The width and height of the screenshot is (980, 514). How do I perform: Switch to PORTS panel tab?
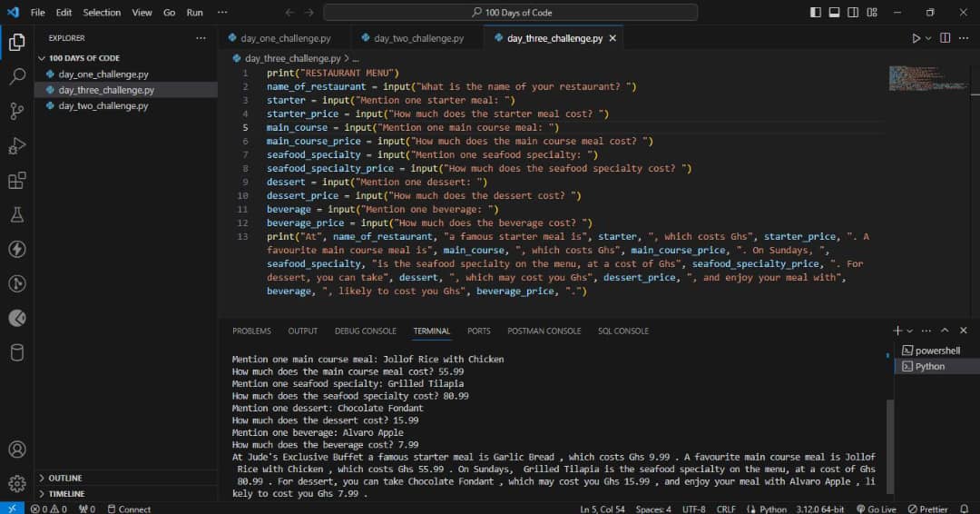click(479, 331)
